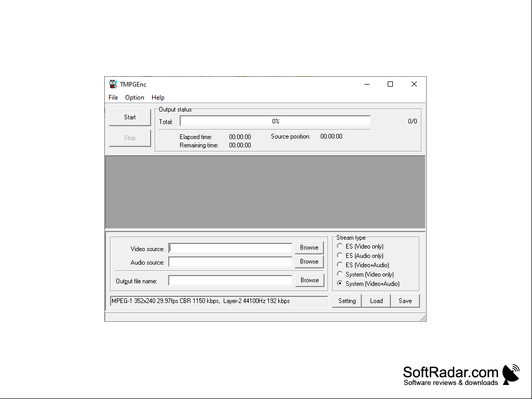The image size is (532, 399).
Task: Click the 0/0 frame counter
Action: (x=412, y=121)
